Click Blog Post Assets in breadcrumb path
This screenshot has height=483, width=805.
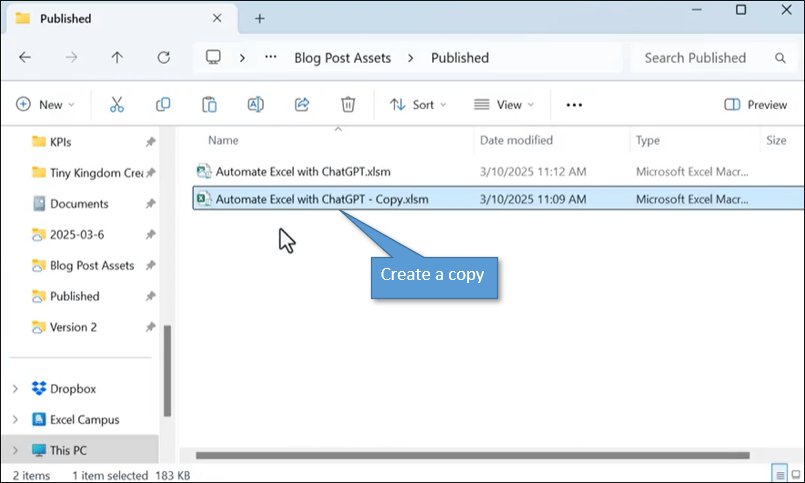[341, 58]
